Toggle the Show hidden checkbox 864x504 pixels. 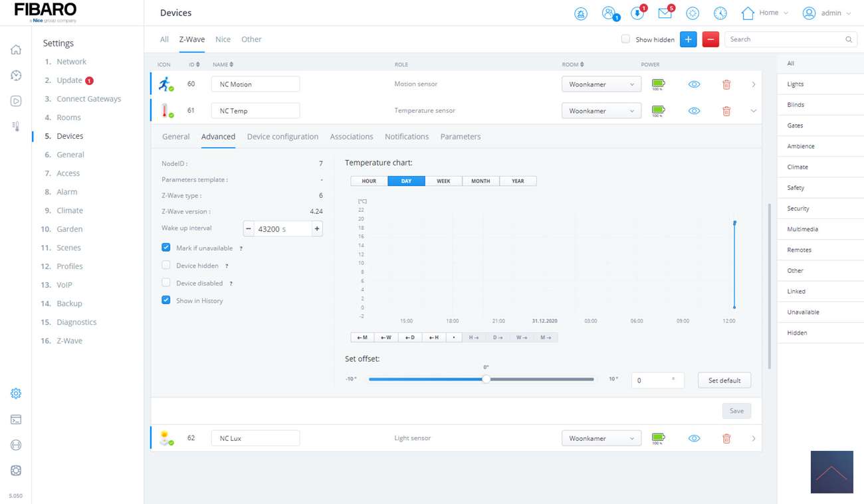click(625, 39)
